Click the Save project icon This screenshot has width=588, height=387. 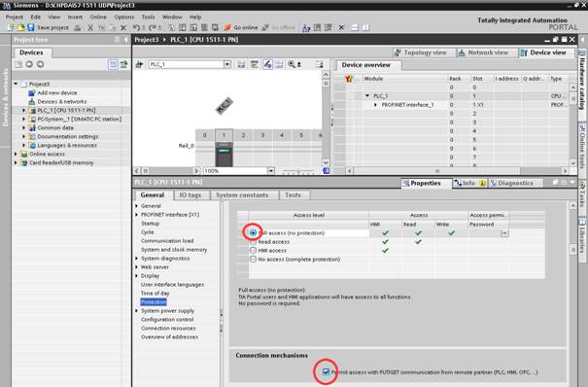[x=31, y=27]
